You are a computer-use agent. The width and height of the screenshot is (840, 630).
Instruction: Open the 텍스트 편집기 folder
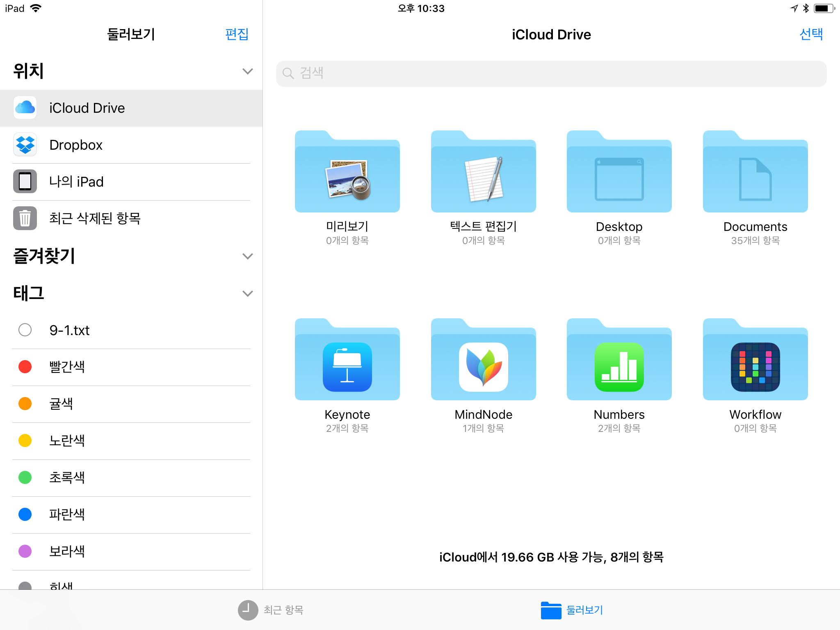click(483, 171)
